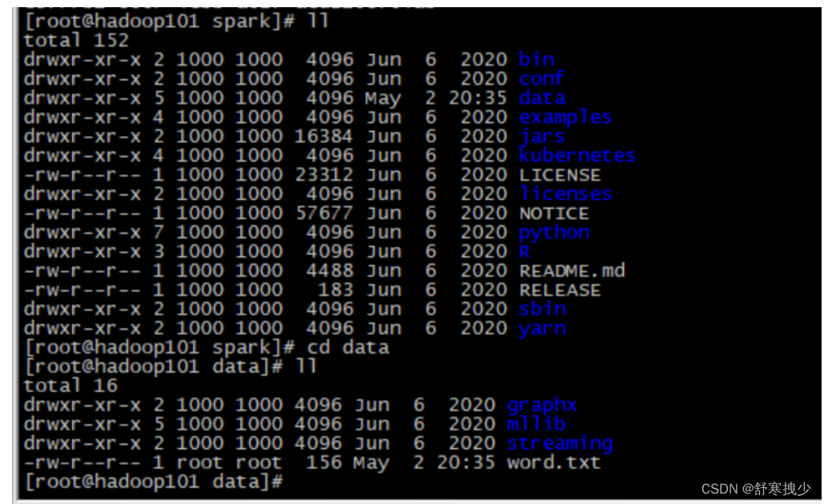The width and height of the screenshot is (824, 504).
Task: Click the file size 23312 of LICENSE
Action: 324,175
